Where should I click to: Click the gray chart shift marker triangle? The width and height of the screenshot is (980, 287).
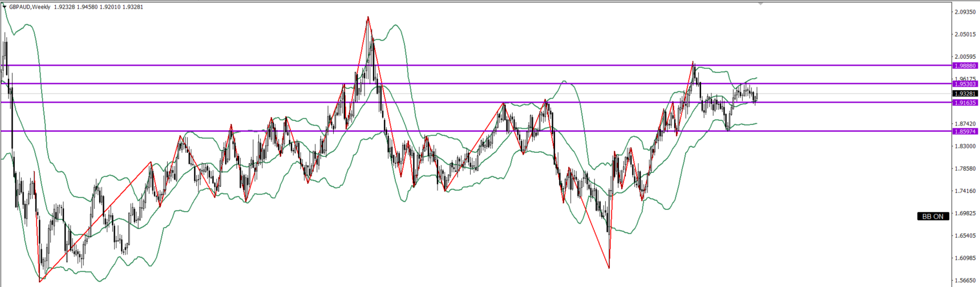point(760,3)
